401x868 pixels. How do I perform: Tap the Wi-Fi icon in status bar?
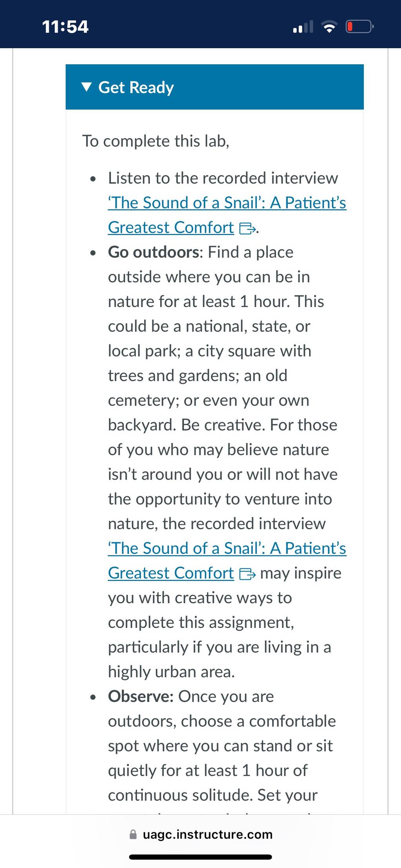point(329,27)
